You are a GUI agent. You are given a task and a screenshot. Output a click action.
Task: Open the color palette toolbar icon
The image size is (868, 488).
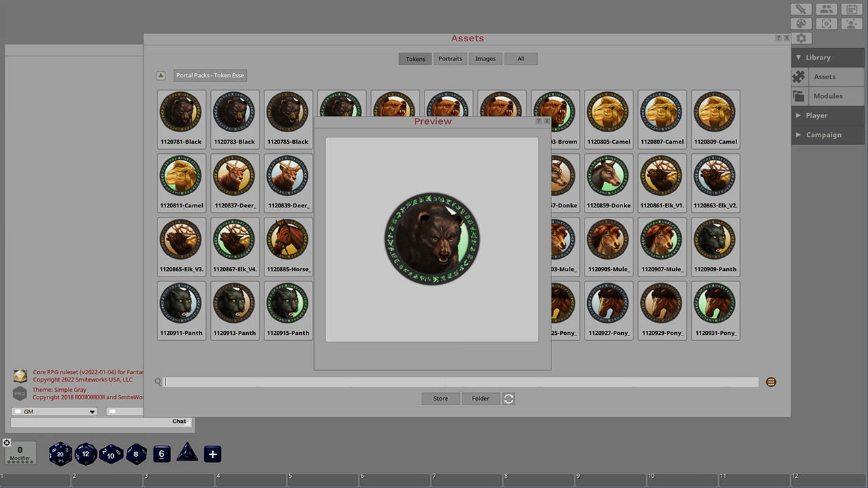click(x=801, y=23)
